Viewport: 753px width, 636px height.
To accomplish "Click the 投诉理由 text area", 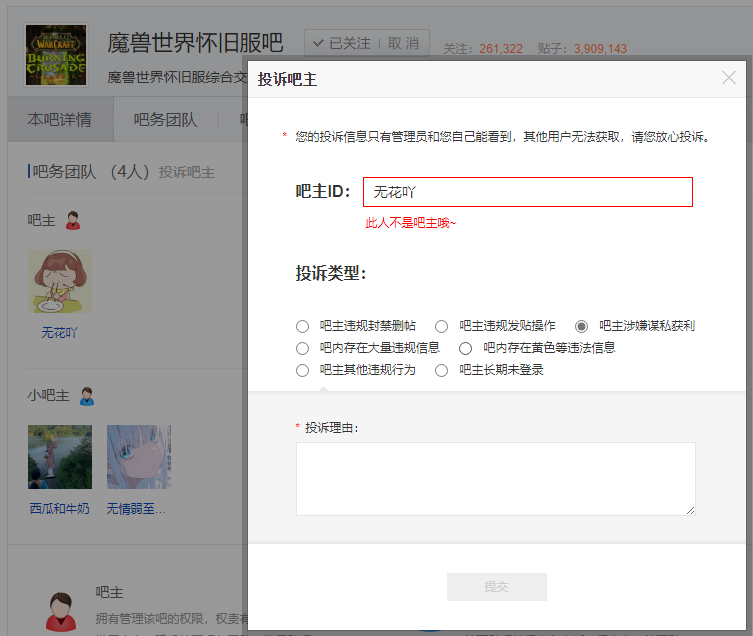I will click(x=495, y=479).
